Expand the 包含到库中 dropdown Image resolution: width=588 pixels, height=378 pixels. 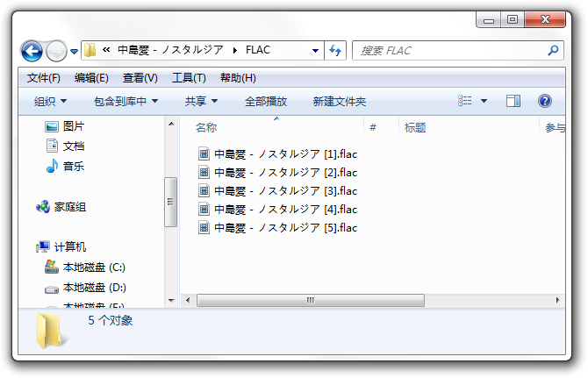click(x=125, y=102)
